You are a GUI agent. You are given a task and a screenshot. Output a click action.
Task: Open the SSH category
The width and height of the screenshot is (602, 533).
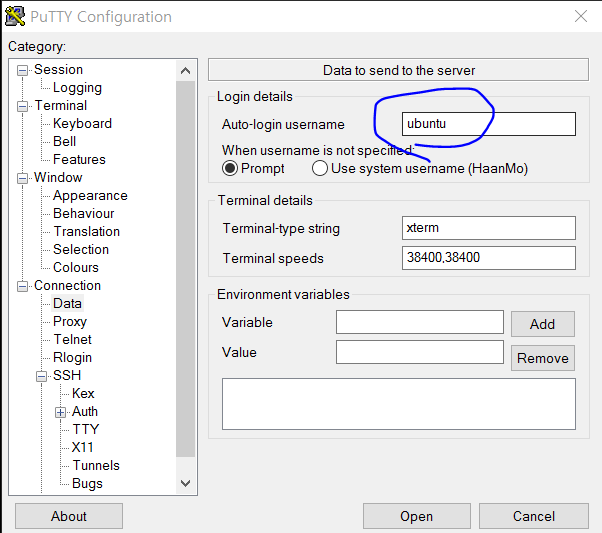coord(67,376)
